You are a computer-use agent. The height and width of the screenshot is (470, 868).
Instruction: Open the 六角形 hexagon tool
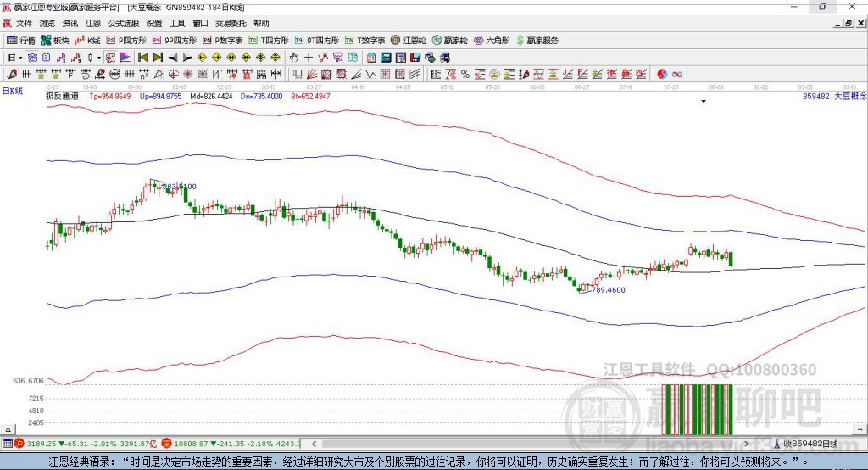492,41
